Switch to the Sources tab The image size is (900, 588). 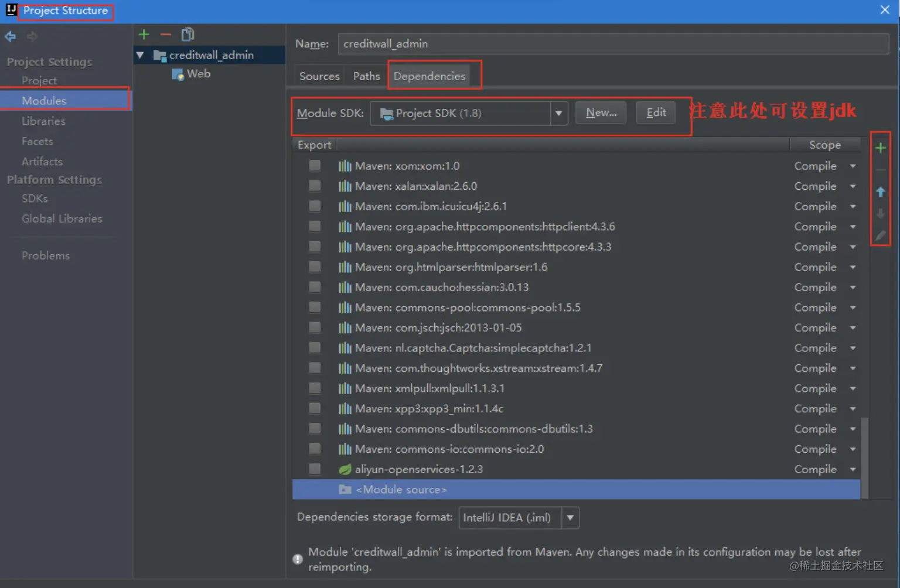click(319, 76)
